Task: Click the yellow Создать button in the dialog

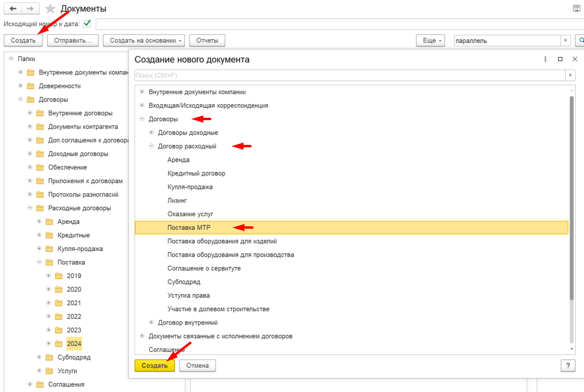Action: pyautogui.click(x=155, y=365)
